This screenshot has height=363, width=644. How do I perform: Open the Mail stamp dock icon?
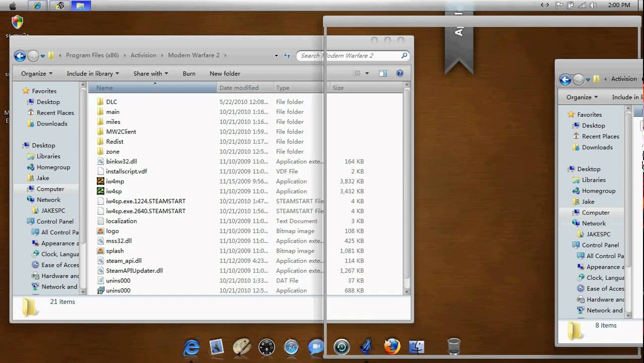[x=217, y=347]
